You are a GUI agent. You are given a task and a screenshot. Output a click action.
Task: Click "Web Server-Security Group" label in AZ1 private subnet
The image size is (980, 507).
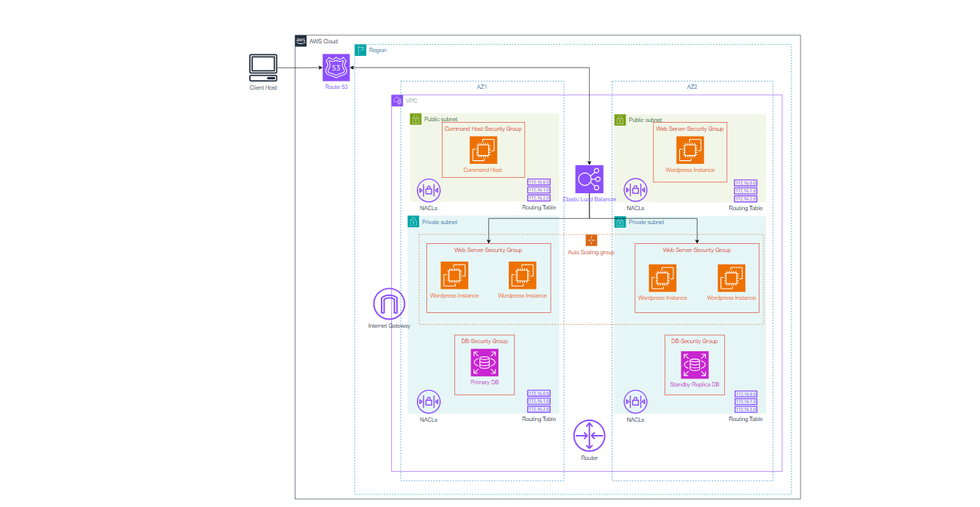tap(488, 250)
